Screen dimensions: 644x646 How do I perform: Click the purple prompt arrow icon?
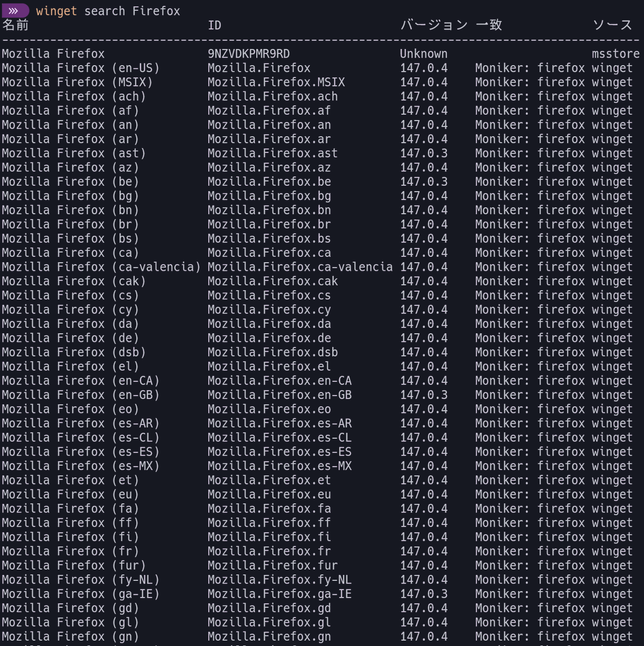[x=15, y=10]
